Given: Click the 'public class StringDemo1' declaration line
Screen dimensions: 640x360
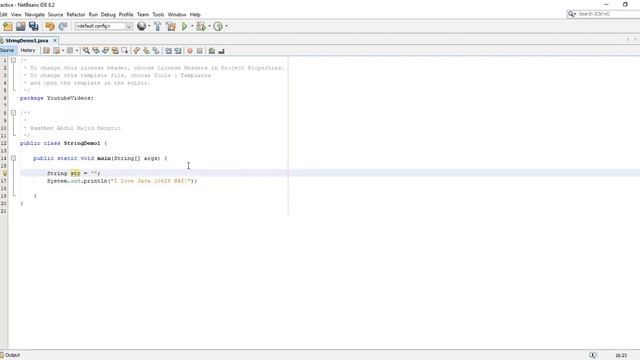Looking at the screenshot, I should click(x=63, y=143).
